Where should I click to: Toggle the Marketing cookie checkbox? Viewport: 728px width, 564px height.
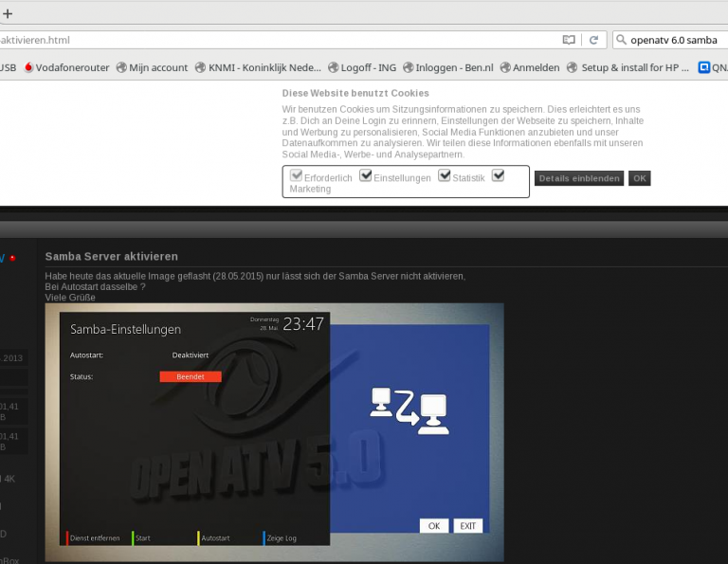pyautogui.click(x=498, y=176)
